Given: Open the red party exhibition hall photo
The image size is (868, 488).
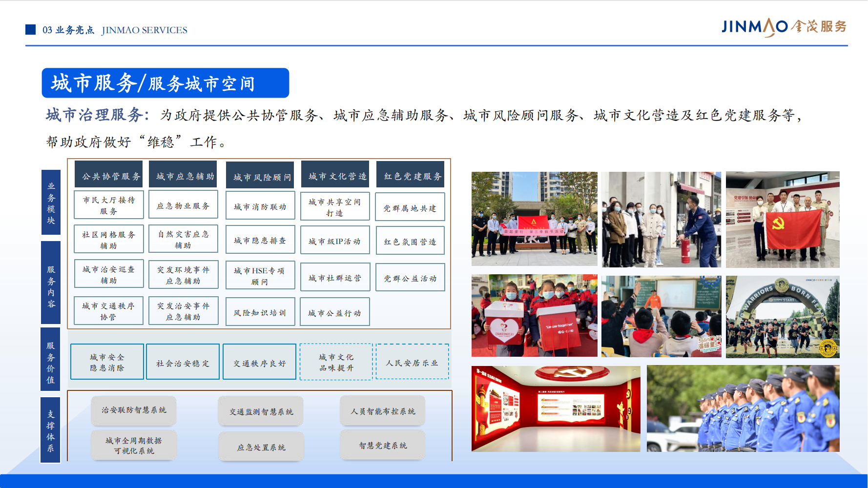Looking at the screenshot, I should (556, 408).
